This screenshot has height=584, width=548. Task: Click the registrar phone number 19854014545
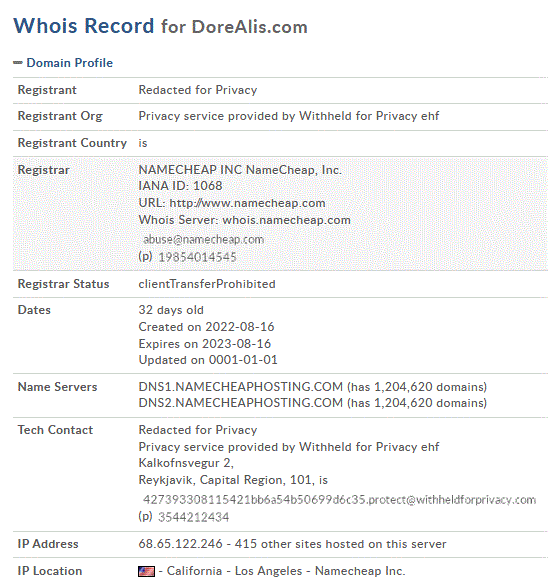pyautogui.click(x=197, y=257)
